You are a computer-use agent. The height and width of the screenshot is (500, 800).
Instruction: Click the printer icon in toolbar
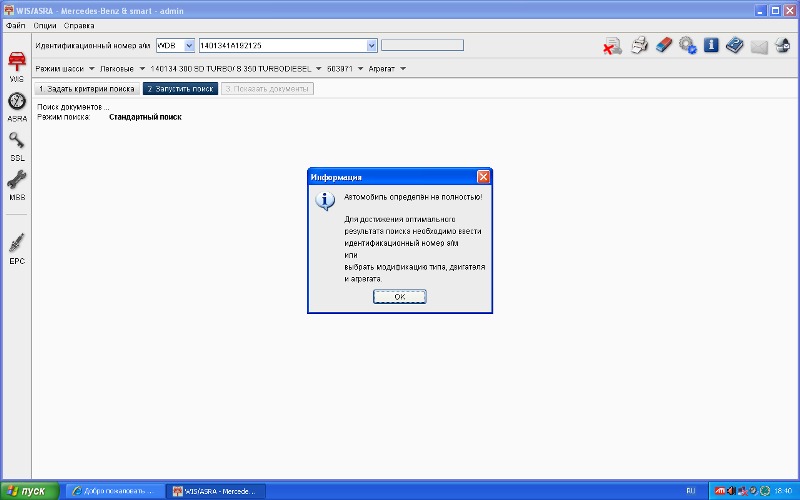639,45
